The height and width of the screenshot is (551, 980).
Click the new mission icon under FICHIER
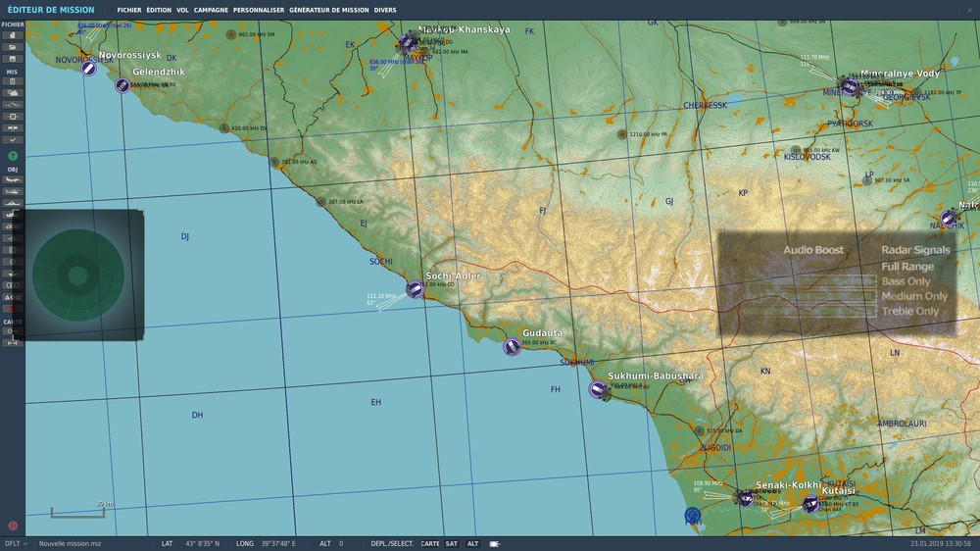(12, 35)
